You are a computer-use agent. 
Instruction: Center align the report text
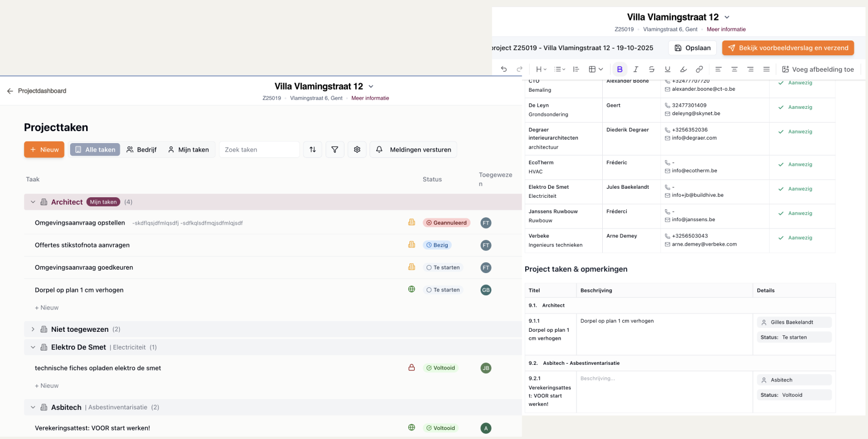(x=735, y=70)
